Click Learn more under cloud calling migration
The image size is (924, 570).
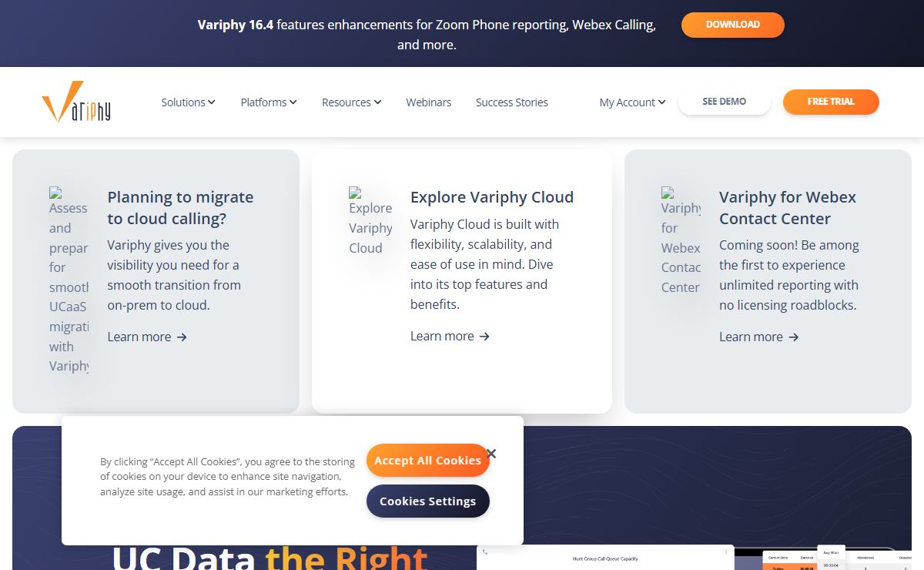pos(147,337)
